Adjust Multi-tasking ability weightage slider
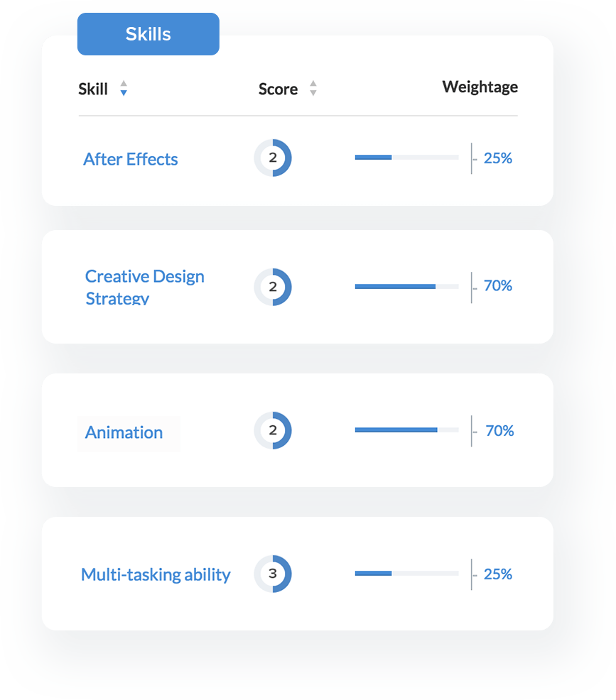 [406, 573]
